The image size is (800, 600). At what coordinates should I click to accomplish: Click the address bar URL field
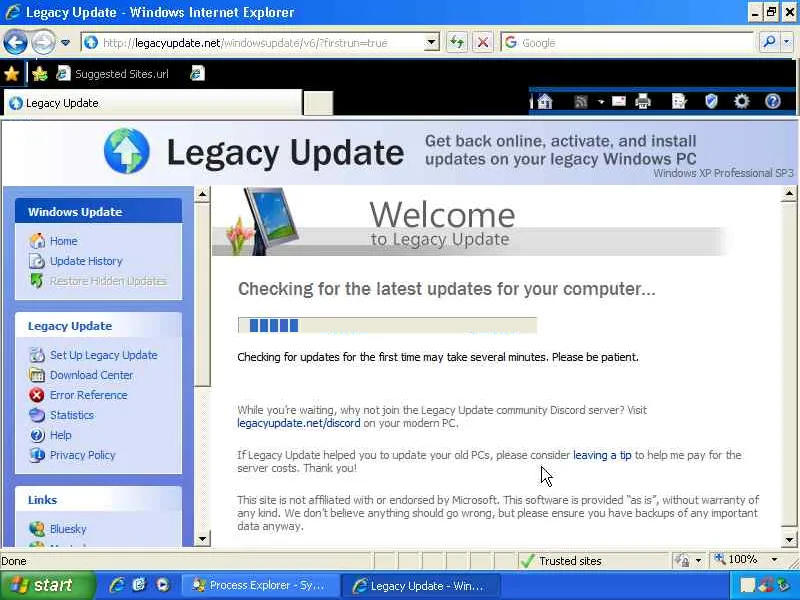point(254,43)
